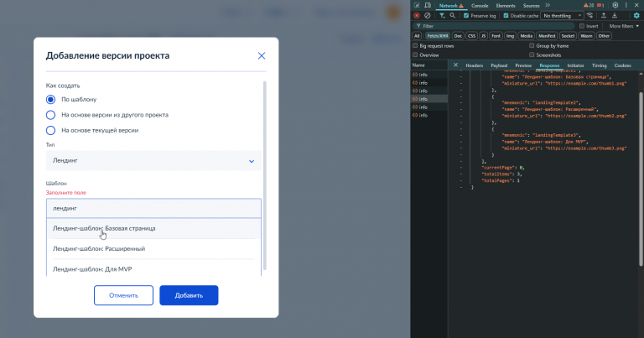644x338 pixels.
Task: Show more DevTools tabs chevron
Action: [548, 5]
